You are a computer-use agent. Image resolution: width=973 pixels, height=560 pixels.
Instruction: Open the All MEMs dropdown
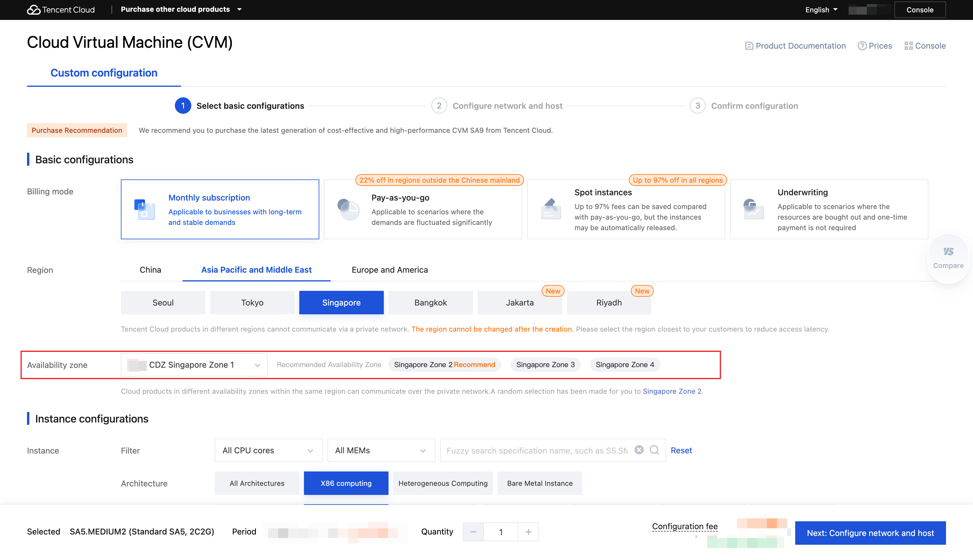coord(381,450)
